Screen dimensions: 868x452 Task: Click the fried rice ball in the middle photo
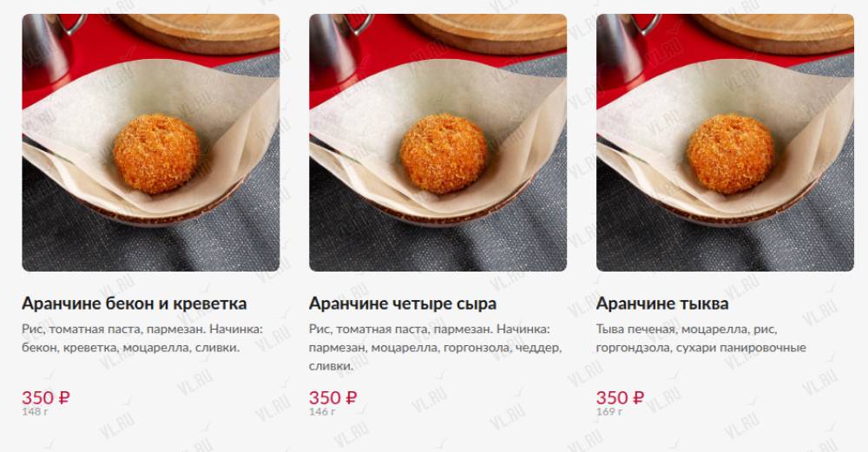[444, 154]
